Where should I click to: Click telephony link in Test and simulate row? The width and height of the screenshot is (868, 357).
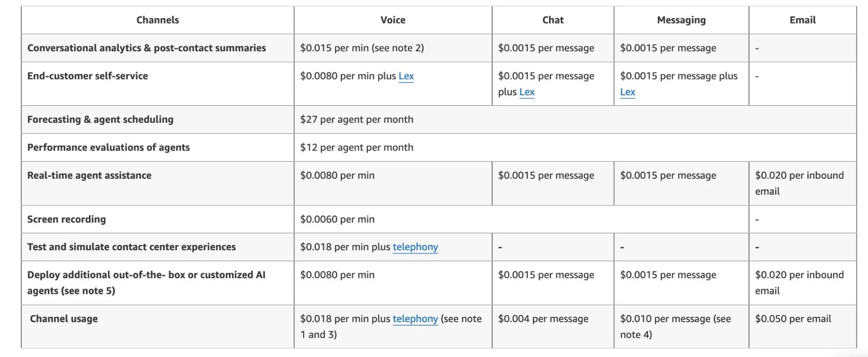click(x=415, y=247)
